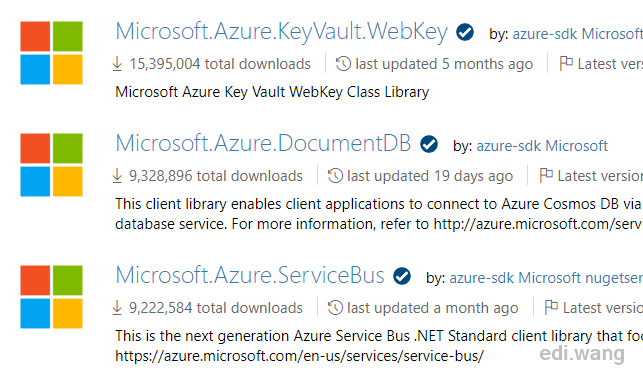
Task: Click verified checkmark badge next to ServiceBus
Action: 401,276
